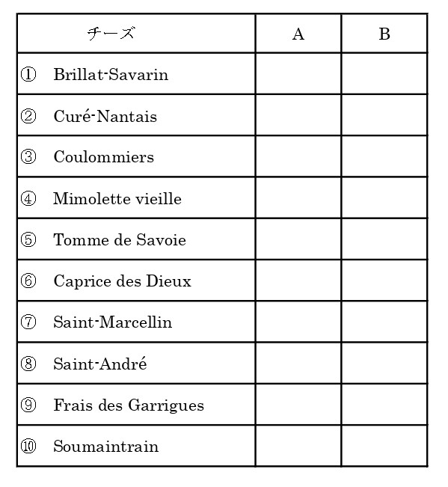
Task: Click the circled number 10 marker
Action: coord(28,447)
